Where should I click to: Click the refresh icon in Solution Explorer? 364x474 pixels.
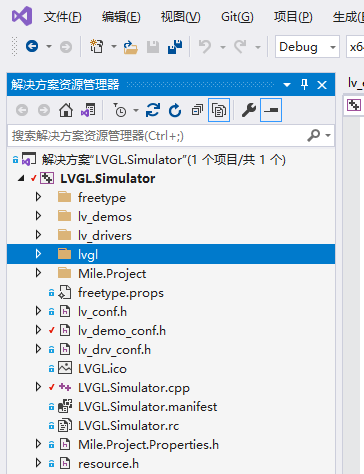pos(175,110)
